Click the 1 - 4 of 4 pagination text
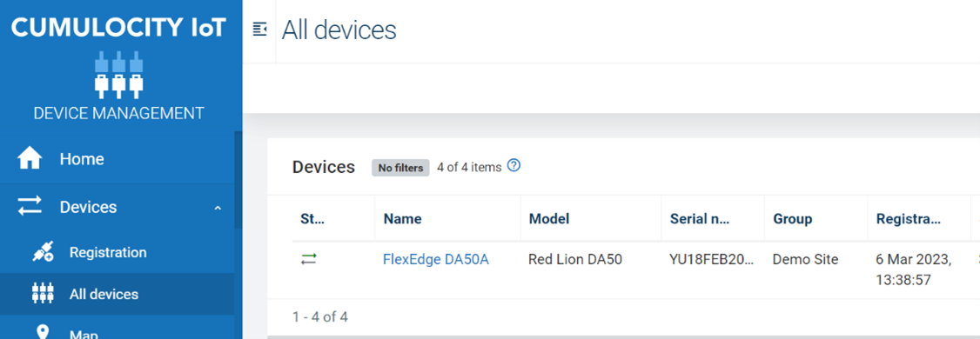This screenshot has height=339, width=980. pyautogui.click(x=320, y=317)
